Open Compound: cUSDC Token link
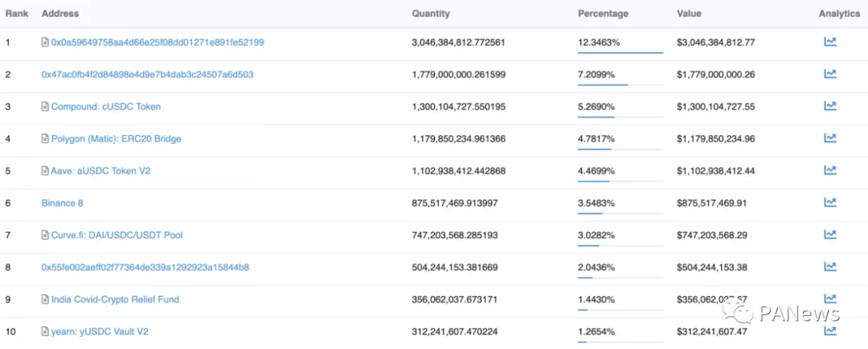868x349 pixels. click(105, 106)
